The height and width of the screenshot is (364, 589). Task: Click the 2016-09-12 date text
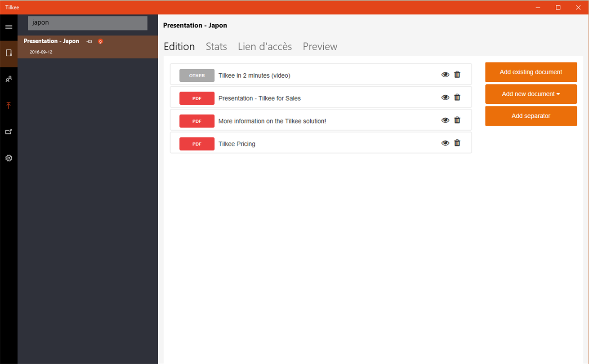[41, 52]
